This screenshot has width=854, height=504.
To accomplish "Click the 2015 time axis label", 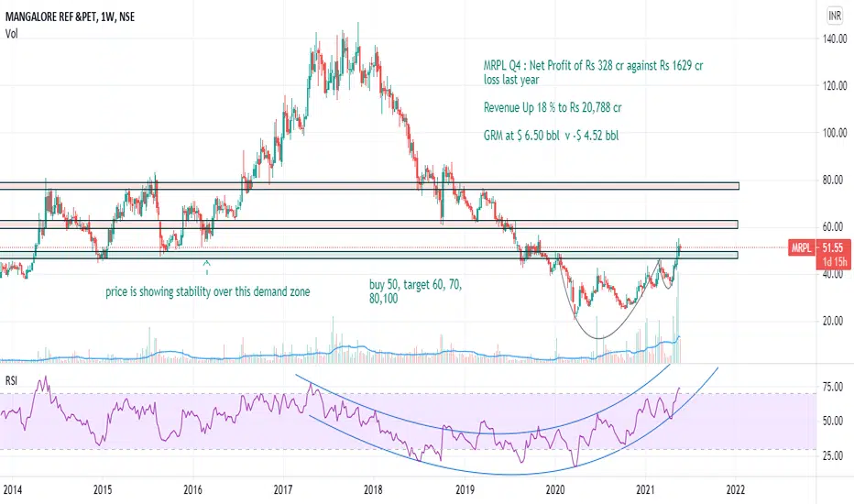I will click(x=103, y=489).
